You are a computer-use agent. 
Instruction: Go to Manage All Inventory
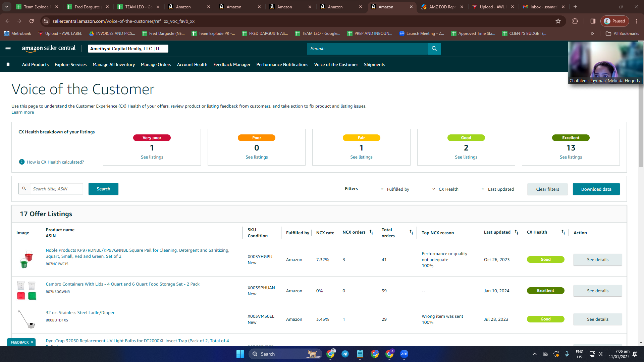[114, 64]
